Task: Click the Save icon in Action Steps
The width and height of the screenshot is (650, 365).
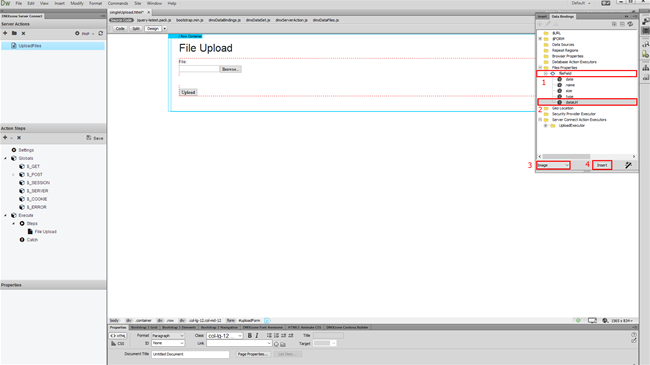Action: pyautogui.click(x=95, y=138)
